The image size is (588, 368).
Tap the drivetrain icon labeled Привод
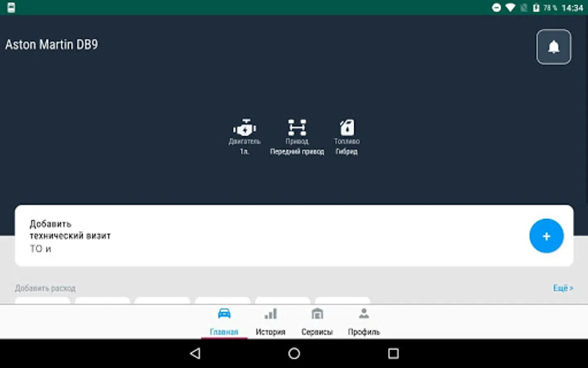(297, 128)
